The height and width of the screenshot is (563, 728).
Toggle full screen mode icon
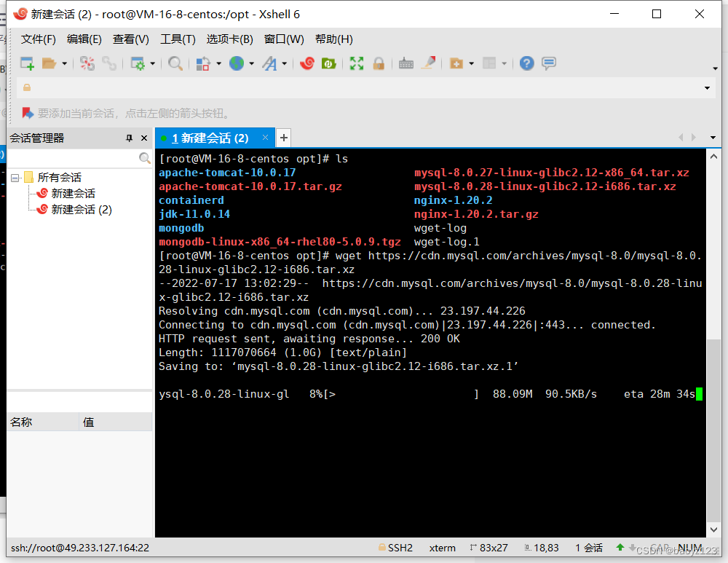pos(356,63)
